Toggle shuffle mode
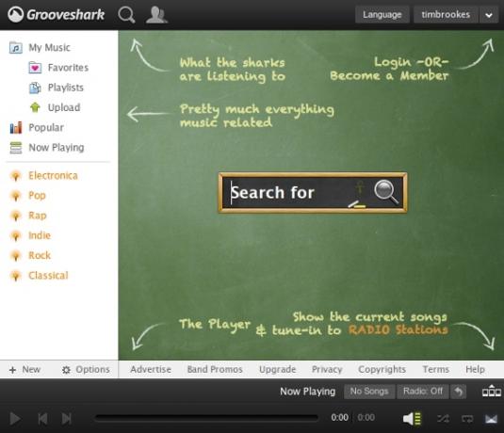The height and width of the screenshot is (433, 504). pos(443,419)
